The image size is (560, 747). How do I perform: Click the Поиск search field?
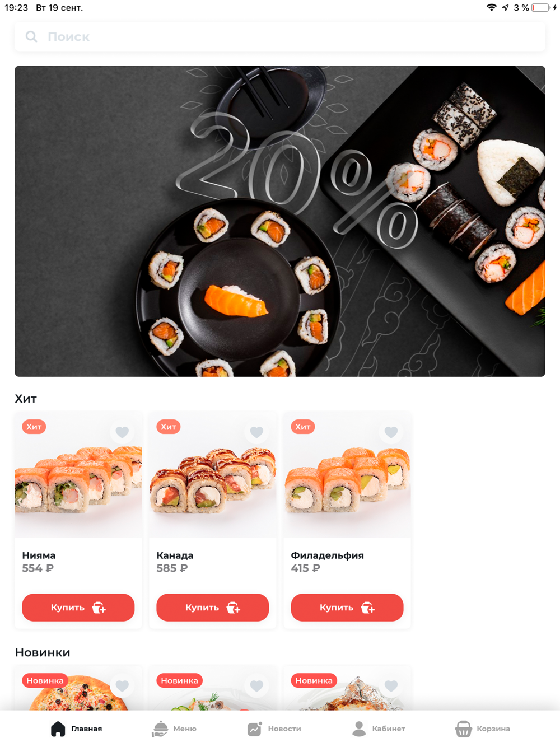280,37
